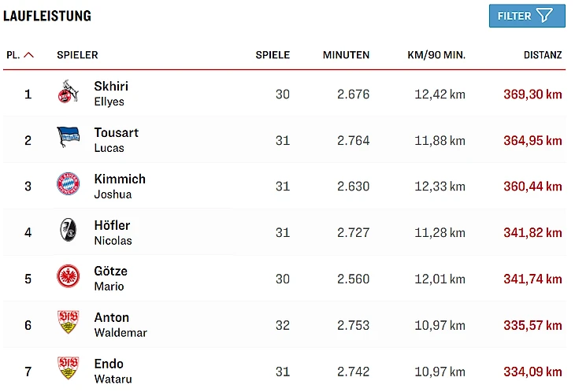Click the Bayern München club logo
This screenshot has width=575, height=392.
(x=68, y=185)
